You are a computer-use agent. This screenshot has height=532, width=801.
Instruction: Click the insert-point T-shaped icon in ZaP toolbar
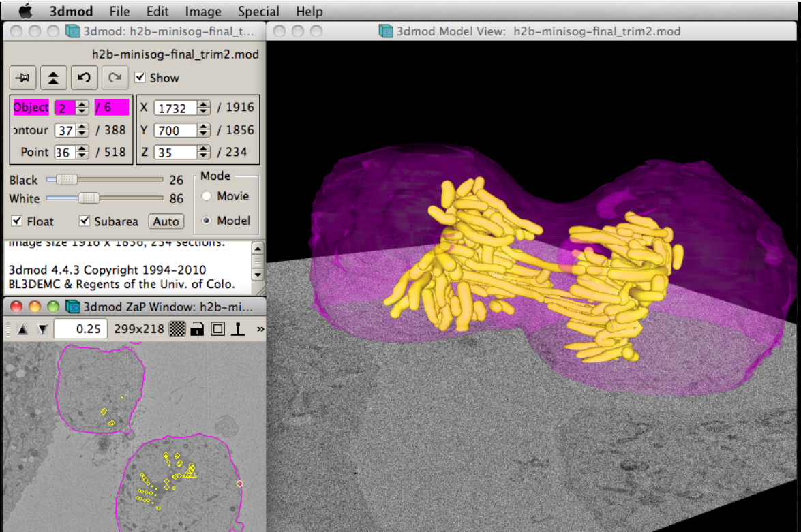click(238, 330)
